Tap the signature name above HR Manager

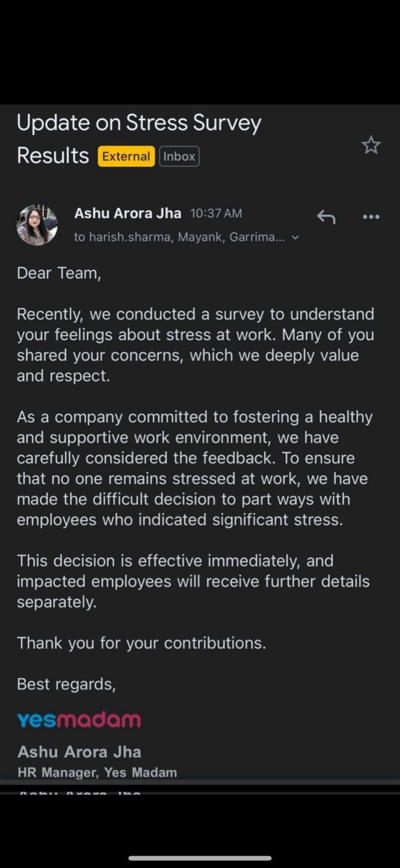(x=79, y=752)
